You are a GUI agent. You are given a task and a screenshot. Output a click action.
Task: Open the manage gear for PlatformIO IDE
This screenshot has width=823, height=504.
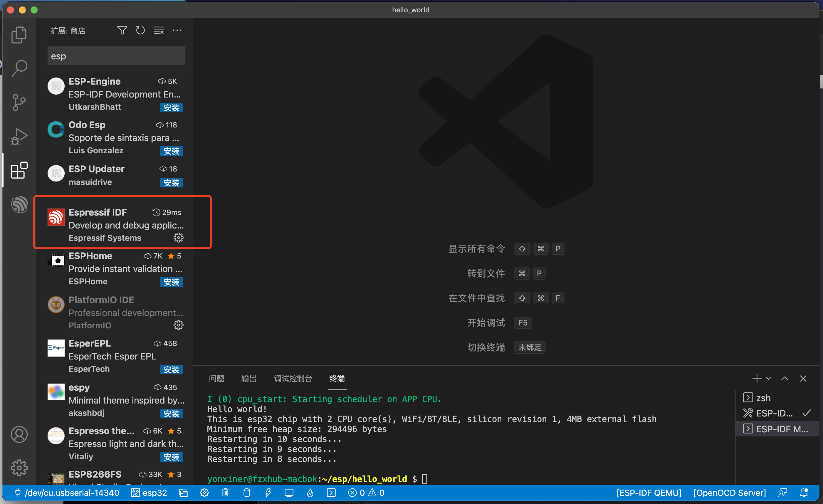click(178, 325)
